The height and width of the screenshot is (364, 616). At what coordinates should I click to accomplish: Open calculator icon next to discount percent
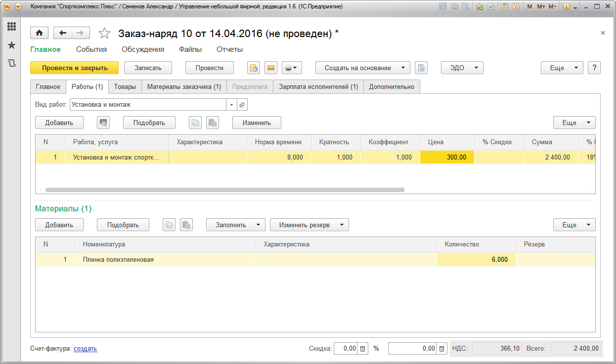click(362, 349)
